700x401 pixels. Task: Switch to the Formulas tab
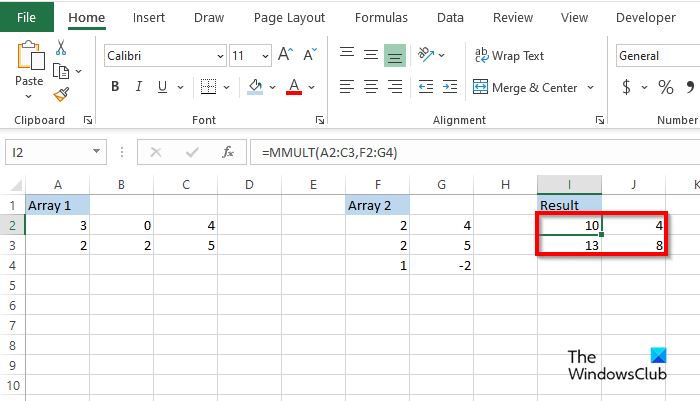point(382,17)
